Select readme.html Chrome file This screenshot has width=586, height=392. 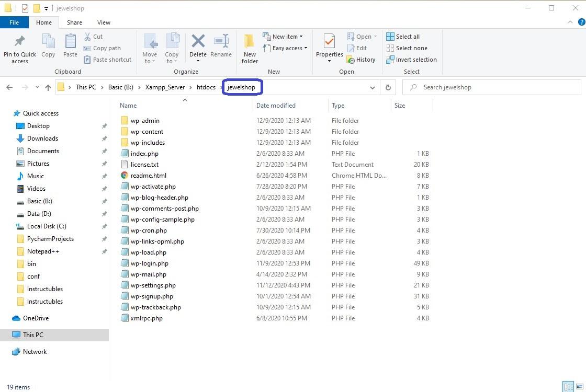(x=149, y=176)
